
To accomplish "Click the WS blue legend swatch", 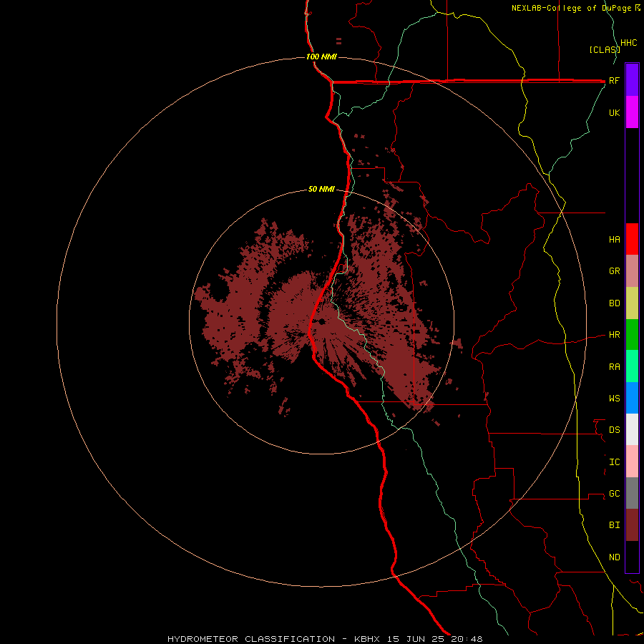I will click(x=632, y=398).
